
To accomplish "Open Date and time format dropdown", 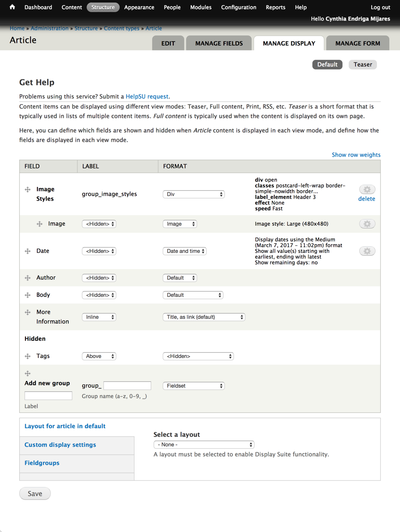I will 185,251.
